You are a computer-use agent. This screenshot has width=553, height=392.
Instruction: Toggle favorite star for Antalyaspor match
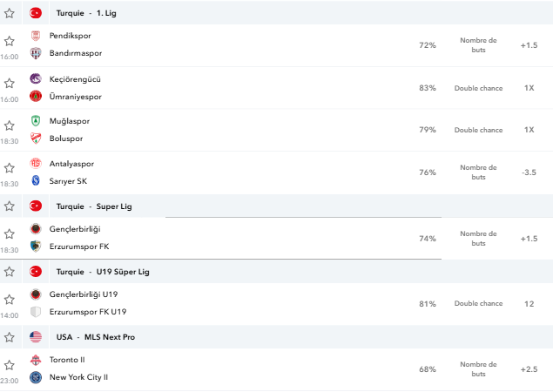tap(10, 168)
